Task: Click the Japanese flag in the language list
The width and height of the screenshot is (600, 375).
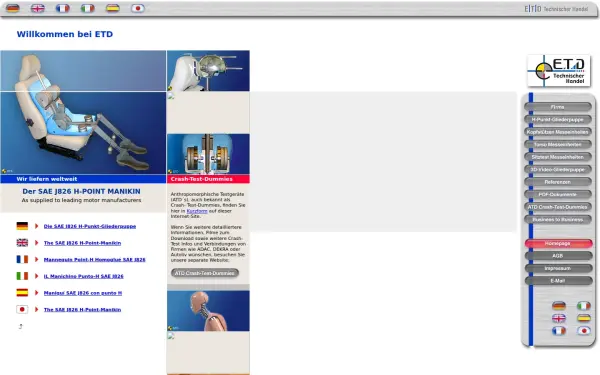Action: pos(22,309)
